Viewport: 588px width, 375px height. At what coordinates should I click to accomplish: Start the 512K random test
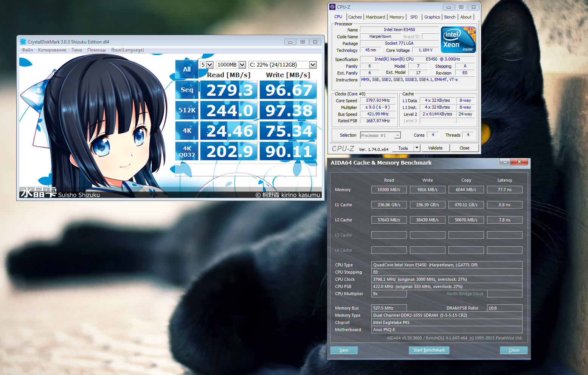click(187, 110)
